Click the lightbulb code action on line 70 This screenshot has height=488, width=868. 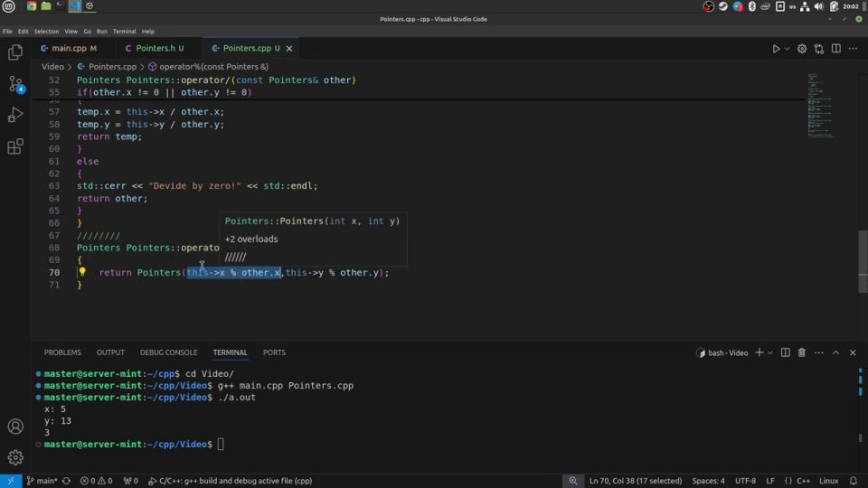(x=82, y=272)
